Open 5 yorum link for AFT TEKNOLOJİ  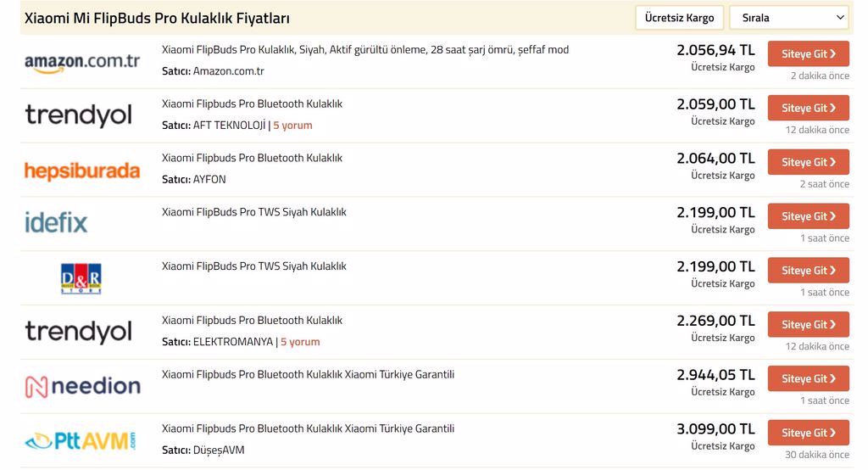(x=292, y=126)
